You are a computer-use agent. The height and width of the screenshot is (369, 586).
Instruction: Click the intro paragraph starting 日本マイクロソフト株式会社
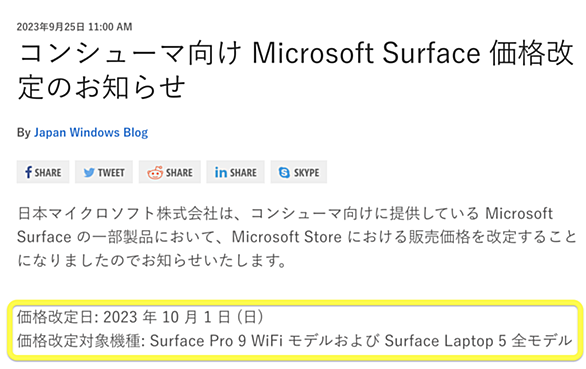pos(297,237)
